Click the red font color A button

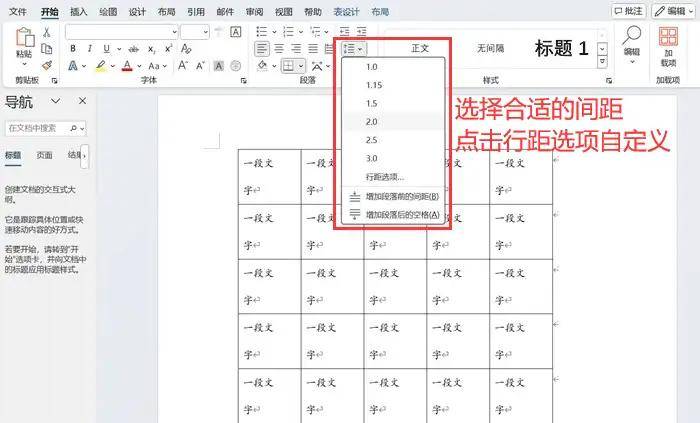[x=127, y=66]
